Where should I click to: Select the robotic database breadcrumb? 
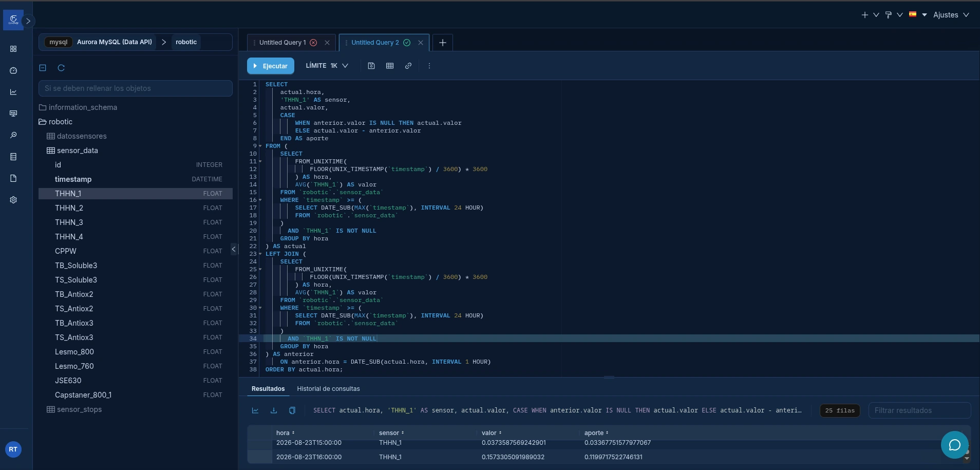[186, 42]
